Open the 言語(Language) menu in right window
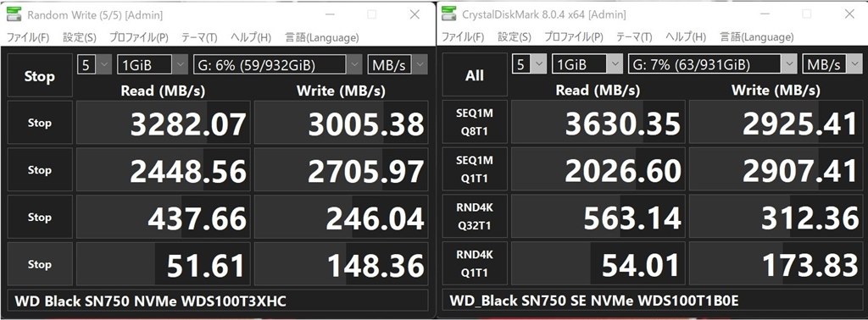The image size is (868, 320). [757, 37]
